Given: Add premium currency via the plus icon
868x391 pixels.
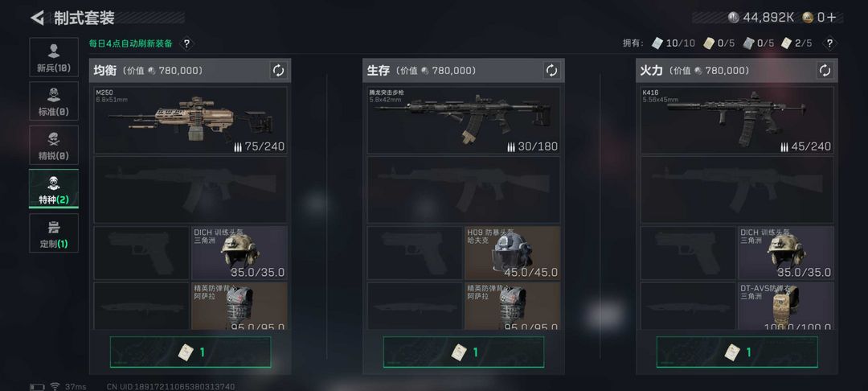Looking at the screenshot, I should pos(832,17).
